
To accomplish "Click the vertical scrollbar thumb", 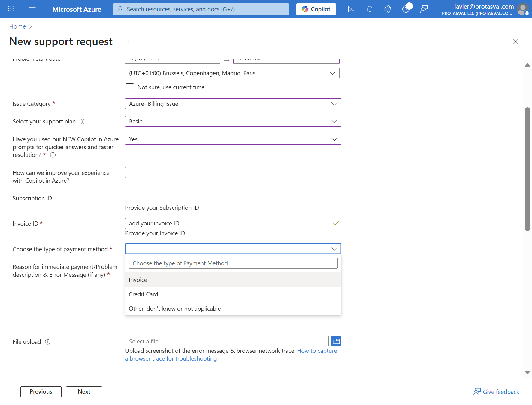I will (527, 169).
